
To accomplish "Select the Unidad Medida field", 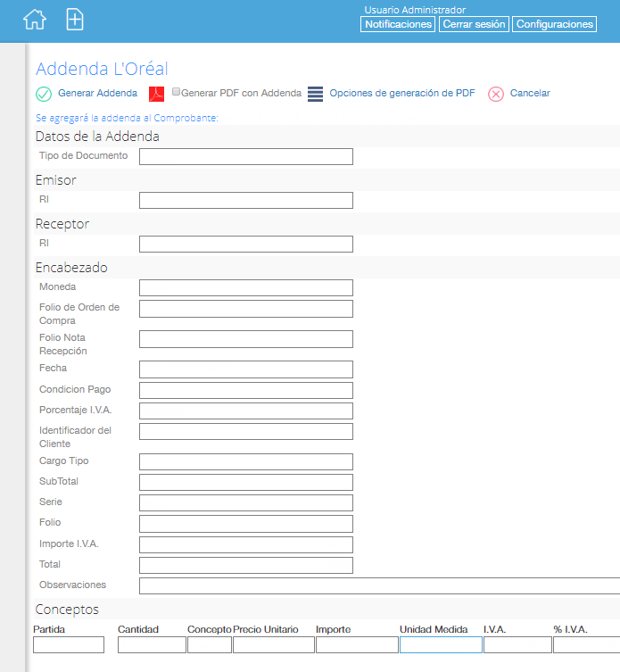I will pyautogui.click(x=441, y=645).
